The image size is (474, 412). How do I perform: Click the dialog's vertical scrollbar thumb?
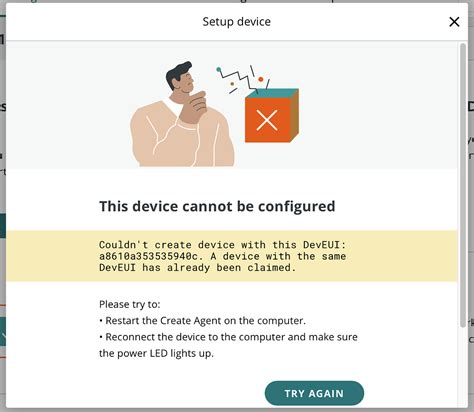(x=463, y=185)
